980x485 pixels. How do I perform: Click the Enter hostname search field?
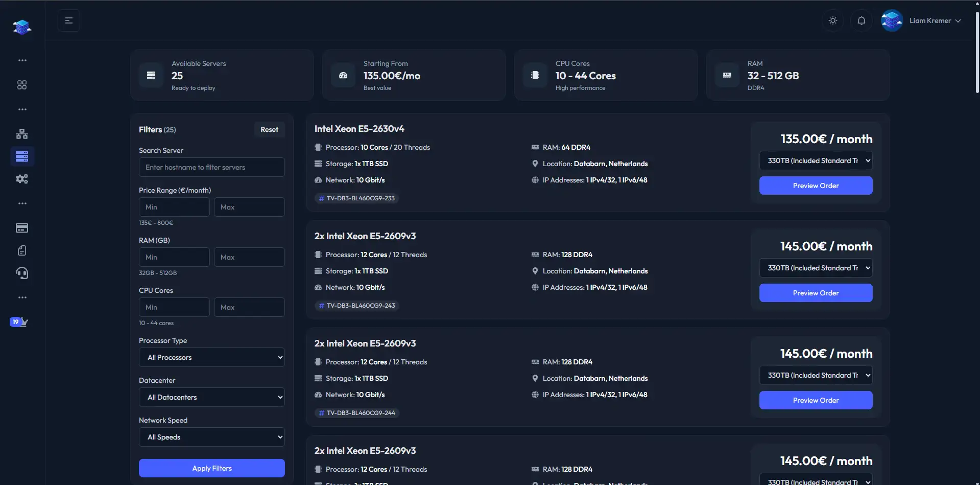click(x=211, y=167)
